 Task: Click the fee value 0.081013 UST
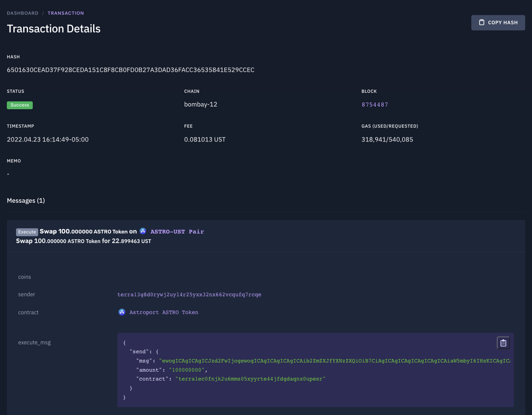[205, 140]
